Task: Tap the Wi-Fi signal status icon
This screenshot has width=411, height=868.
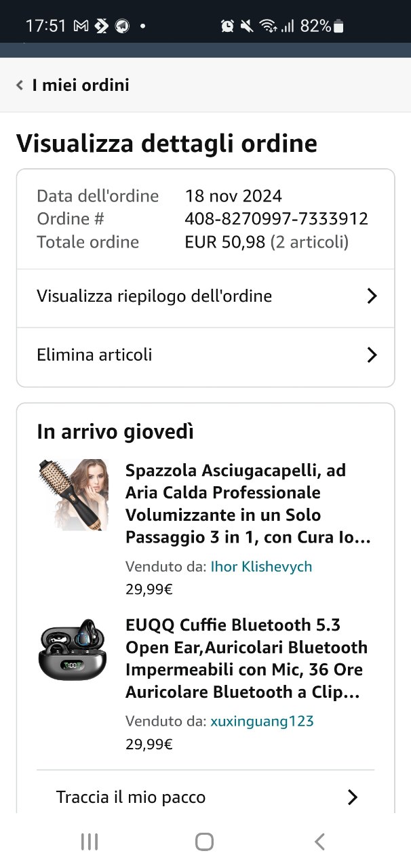Action: [268, 26]
